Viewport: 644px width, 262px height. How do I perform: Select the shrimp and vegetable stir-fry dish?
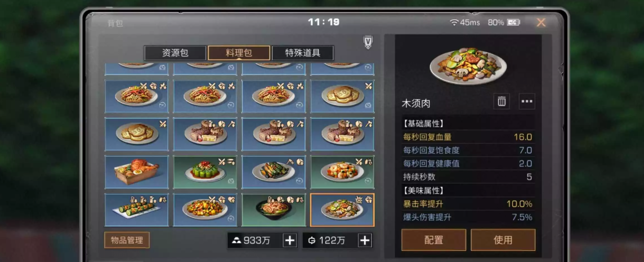tap(342, 172)
